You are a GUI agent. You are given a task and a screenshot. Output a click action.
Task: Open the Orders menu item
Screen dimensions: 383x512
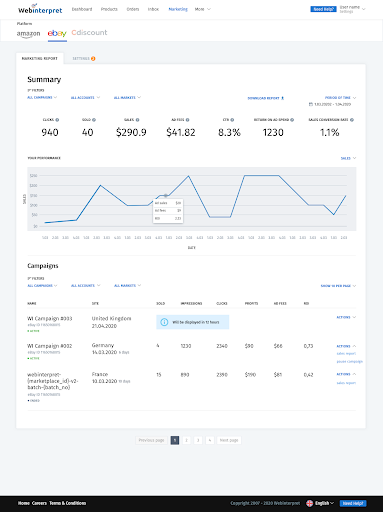(133, 9)
